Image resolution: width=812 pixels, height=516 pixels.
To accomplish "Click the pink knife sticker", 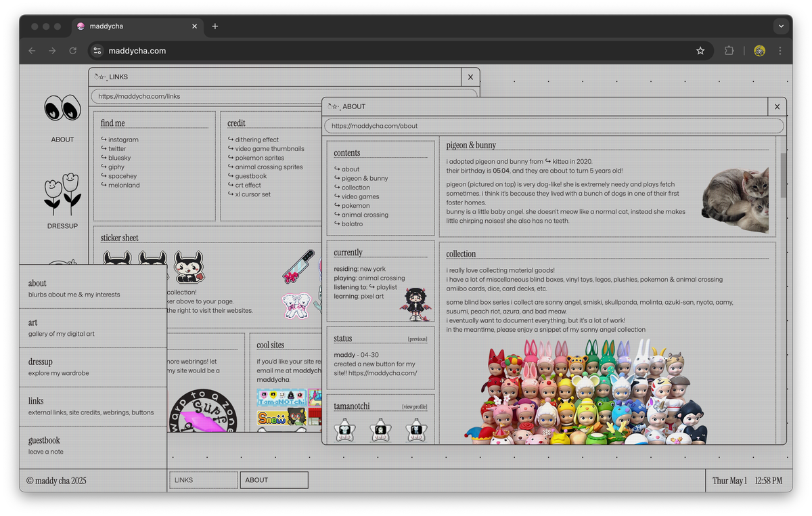I will click(298, 265).
